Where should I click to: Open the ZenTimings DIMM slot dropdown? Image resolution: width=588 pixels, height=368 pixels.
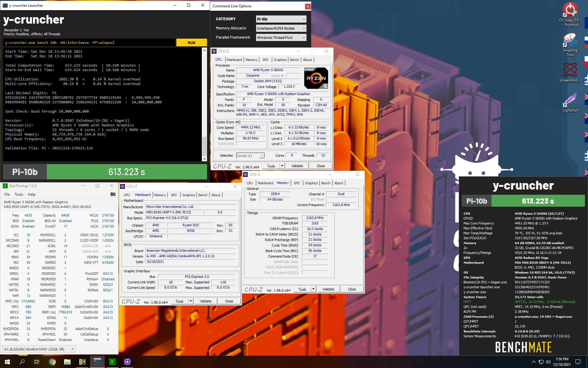[x=39, y=349]
